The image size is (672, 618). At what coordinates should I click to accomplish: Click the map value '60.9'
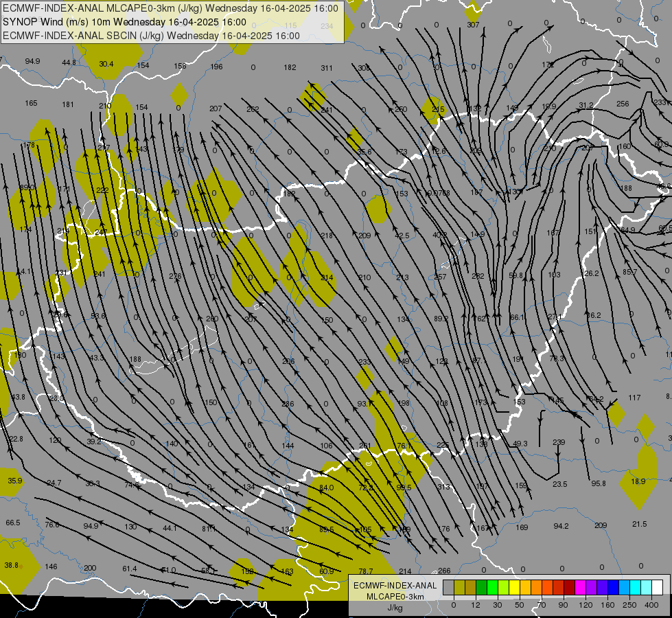coord(327,571)
